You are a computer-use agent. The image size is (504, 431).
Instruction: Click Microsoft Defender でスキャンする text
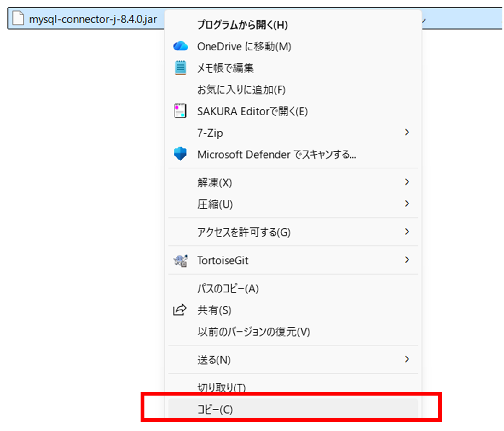pyautogui.click(x=276, y=155)
